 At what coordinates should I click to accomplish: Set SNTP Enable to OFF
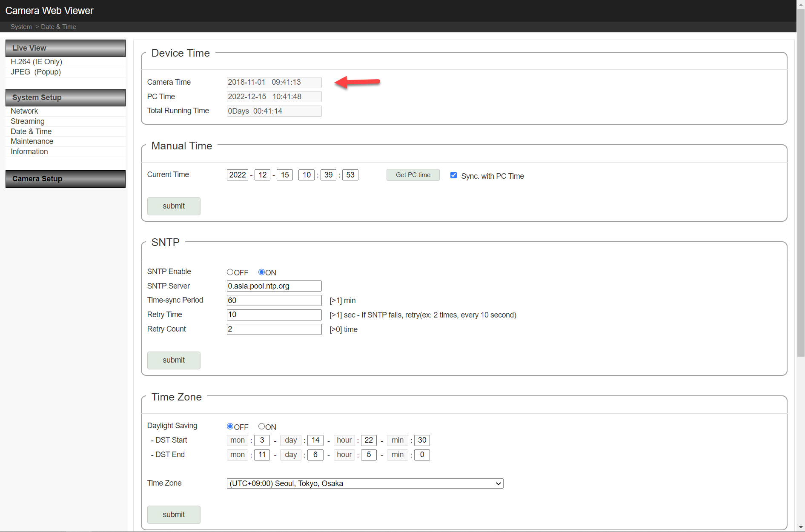click(x=230, y=272)
